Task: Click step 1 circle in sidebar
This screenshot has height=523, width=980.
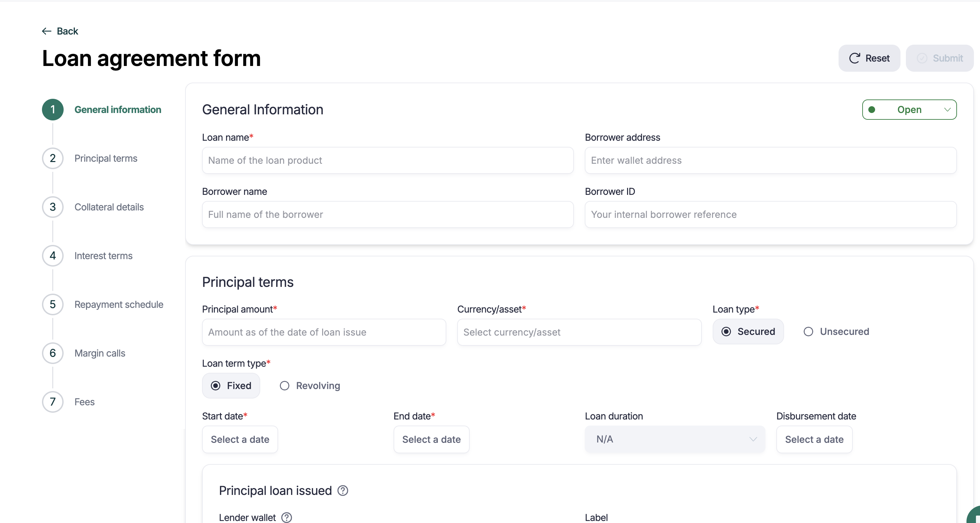Action: [x=52, y=110]
